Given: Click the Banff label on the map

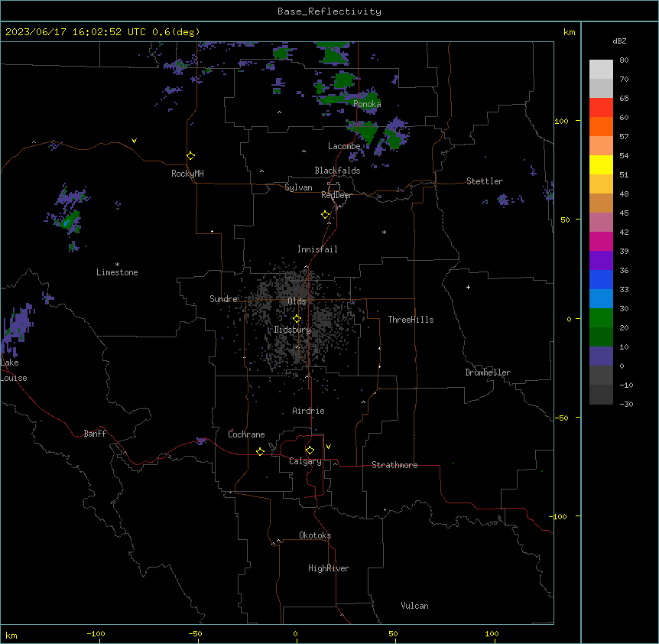Looking at the screenshot, I should pos(95,434).
